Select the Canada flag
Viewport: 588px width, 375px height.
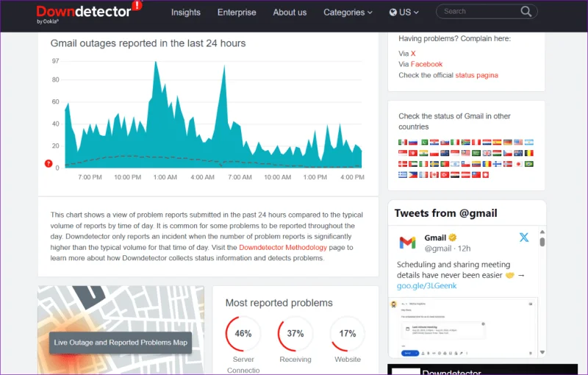434,175
